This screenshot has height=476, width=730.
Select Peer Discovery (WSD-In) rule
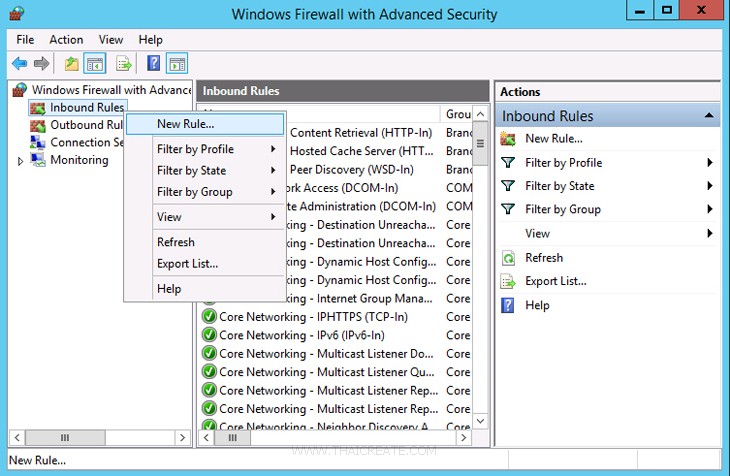pos(351,170)
